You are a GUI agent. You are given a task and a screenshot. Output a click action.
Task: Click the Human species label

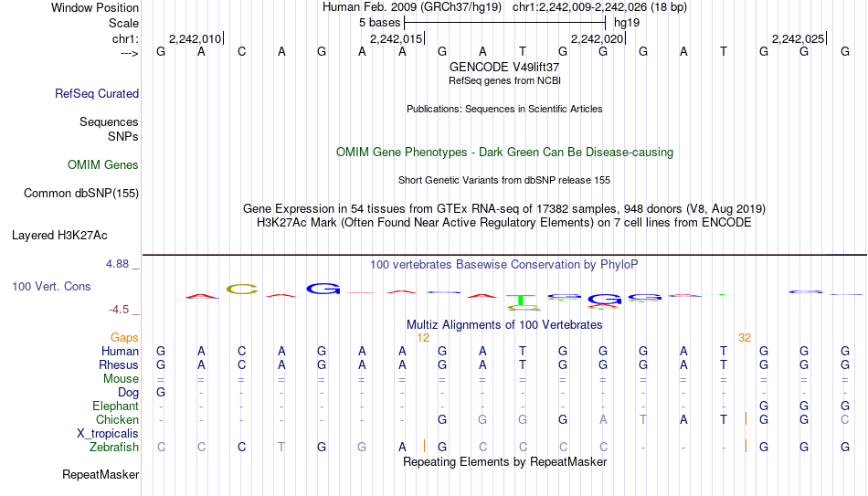120,351
